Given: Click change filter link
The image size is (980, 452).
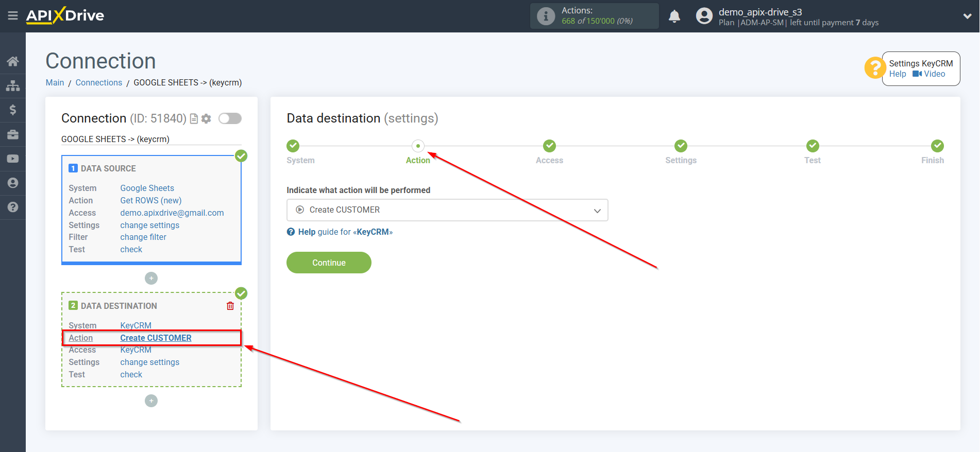Looking at the screenshot, I should tap(143, 237).
